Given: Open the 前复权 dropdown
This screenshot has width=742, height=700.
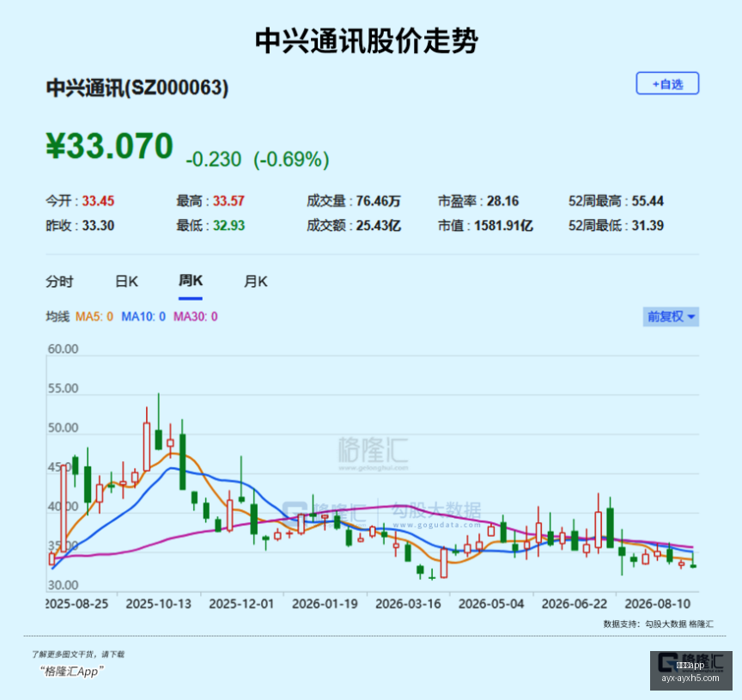Looking at the screenshot, I should click(671, 317).
